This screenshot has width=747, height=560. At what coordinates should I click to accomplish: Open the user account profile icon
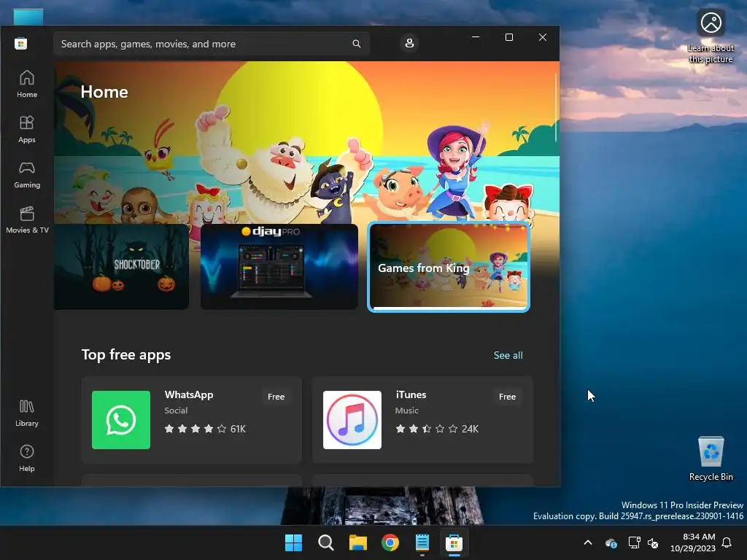click(x=409, y=43)
